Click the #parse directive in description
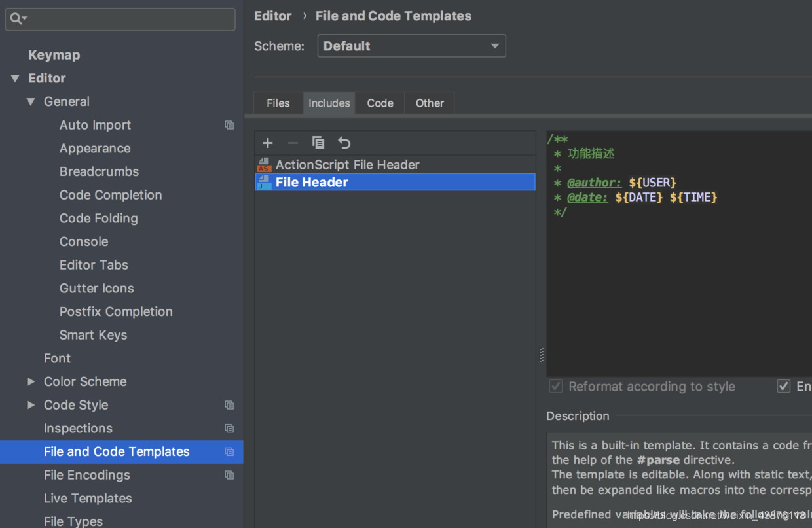Image resolution: width=812 pixels, height=528 pixels. (658, 460)
